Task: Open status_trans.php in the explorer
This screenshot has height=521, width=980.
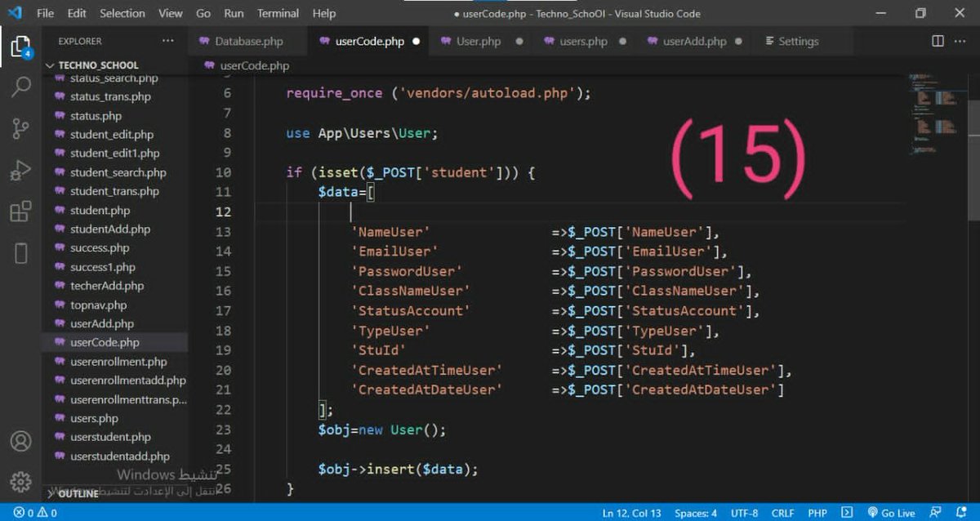Action: [x=110, y=96]
